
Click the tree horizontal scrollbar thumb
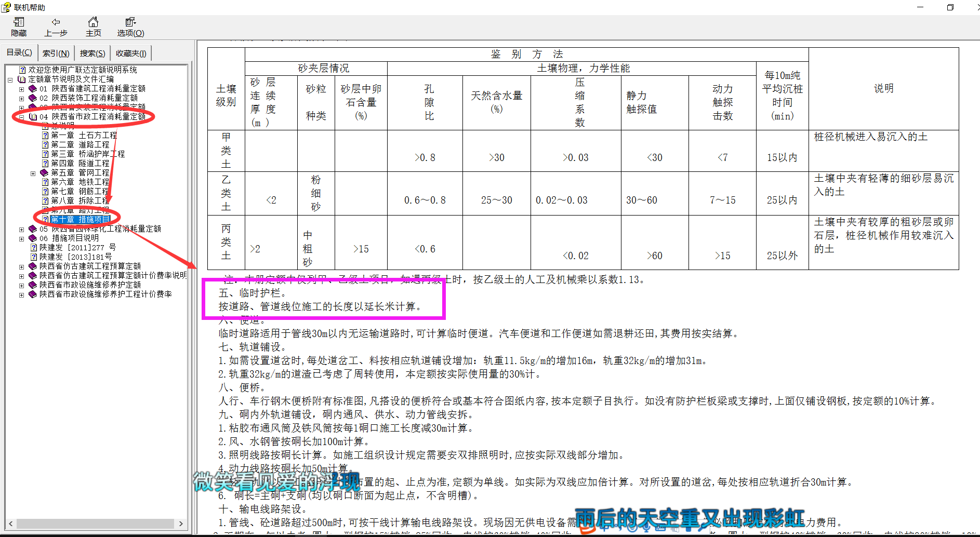pos(95,523)
